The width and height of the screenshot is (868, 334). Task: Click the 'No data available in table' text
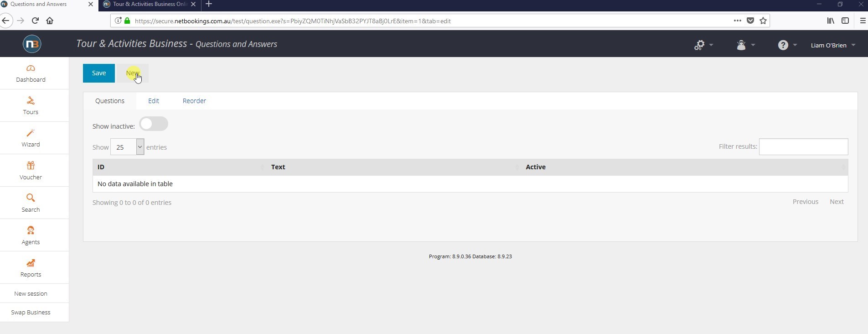[135, 184]
